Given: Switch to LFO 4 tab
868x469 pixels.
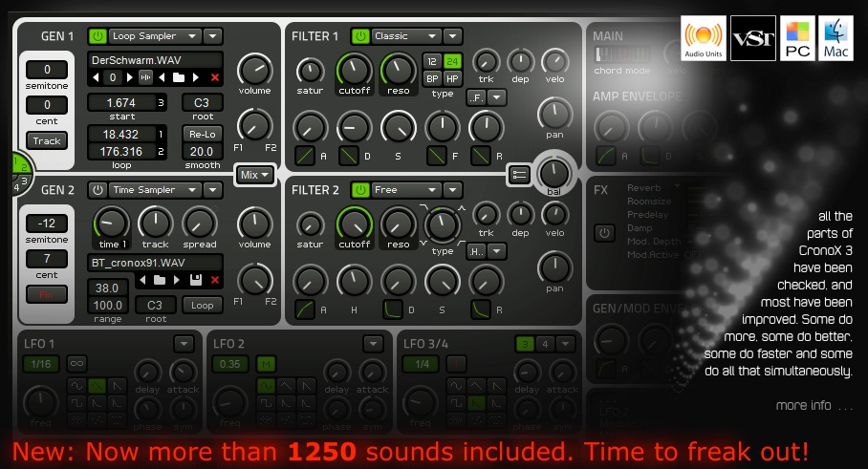Looking at the screenshot, I should (544, 344).
